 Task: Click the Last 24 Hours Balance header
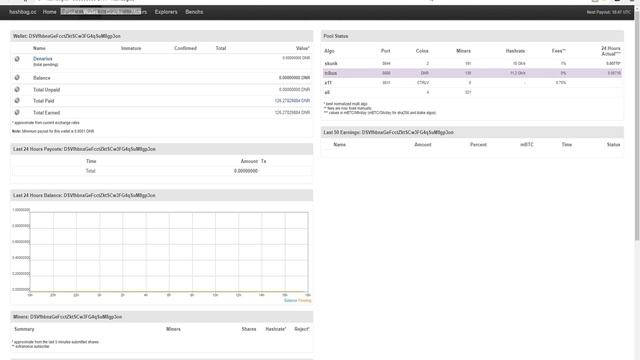[162, 195]
